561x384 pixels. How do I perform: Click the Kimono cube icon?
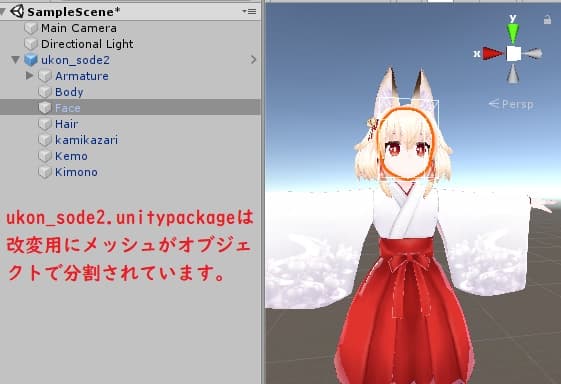(45, 172)
